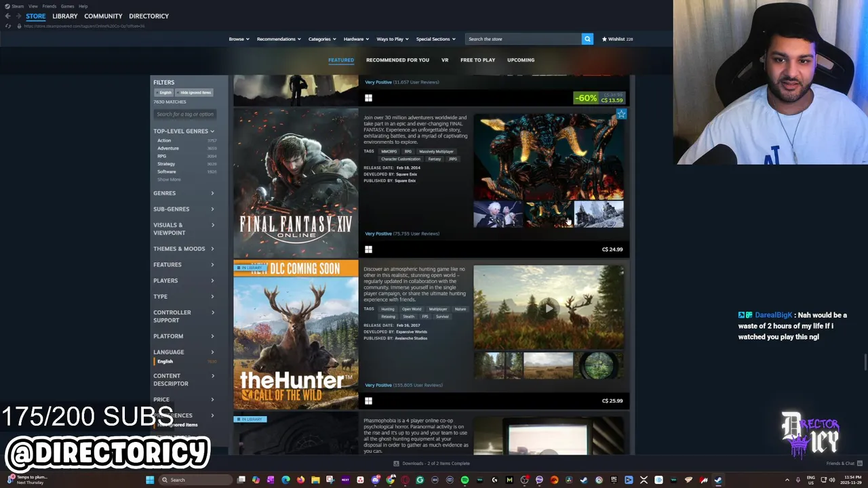Click the Hunting tag on theHunter
Screen dimensions: 868x488
387,309
